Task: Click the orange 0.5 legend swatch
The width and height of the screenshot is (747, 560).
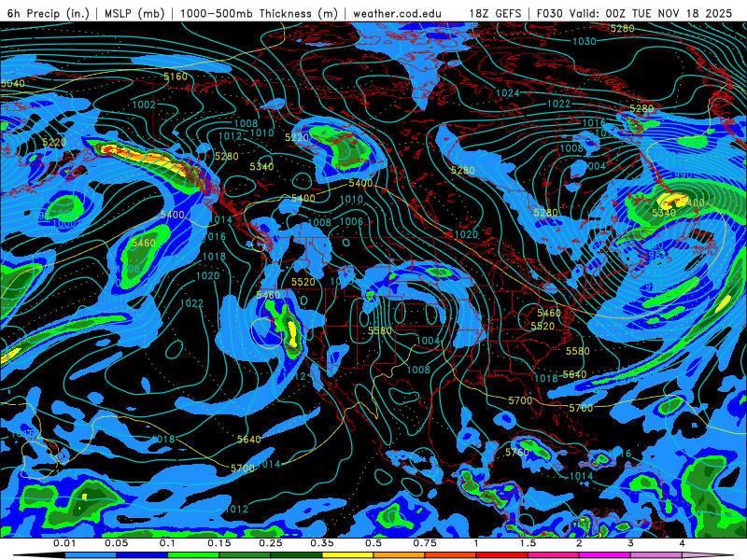Action: tap(400, 555)
